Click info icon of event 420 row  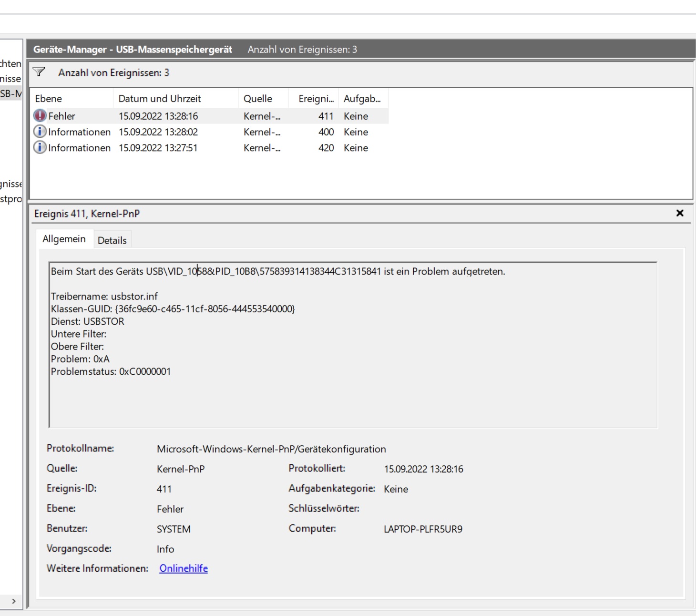click(40, 148)
